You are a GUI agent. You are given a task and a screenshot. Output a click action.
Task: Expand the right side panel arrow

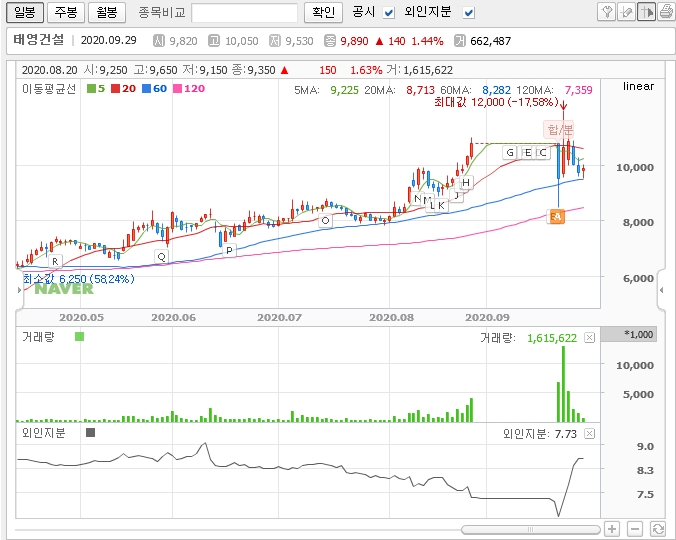click(x=661, y=290)
